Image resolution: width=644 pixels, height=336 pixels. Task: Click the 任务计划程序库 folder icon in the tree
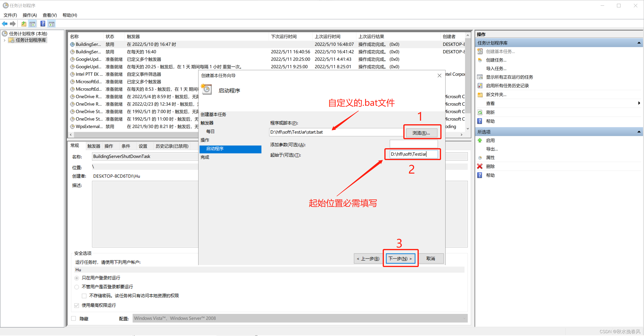coord(11,40)
